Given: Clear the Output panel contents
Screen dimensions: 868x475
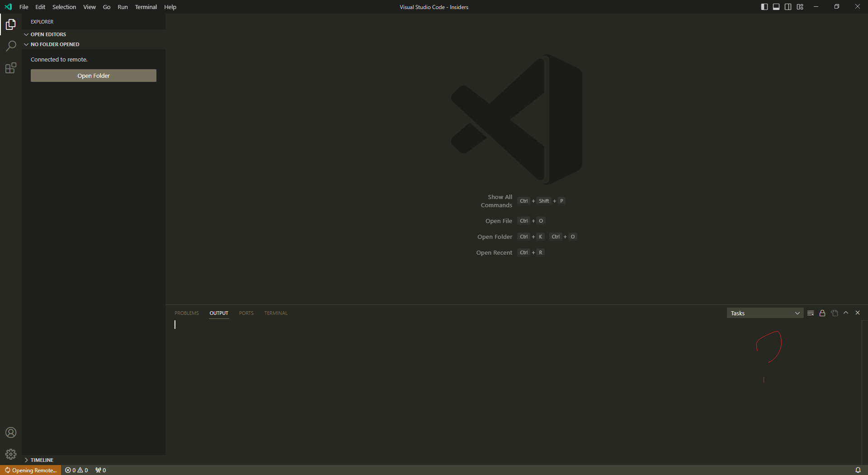Looking at the screenshot, I should (x=810, y=313).
